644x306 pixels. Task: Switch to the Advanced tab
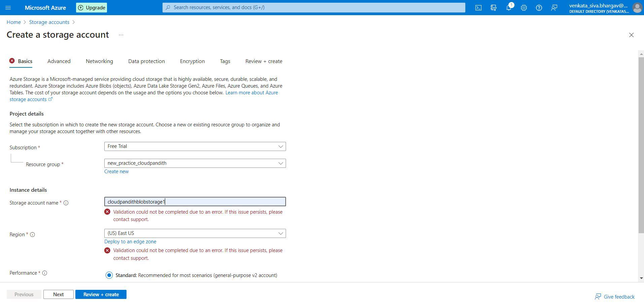[x=59, y=61]
